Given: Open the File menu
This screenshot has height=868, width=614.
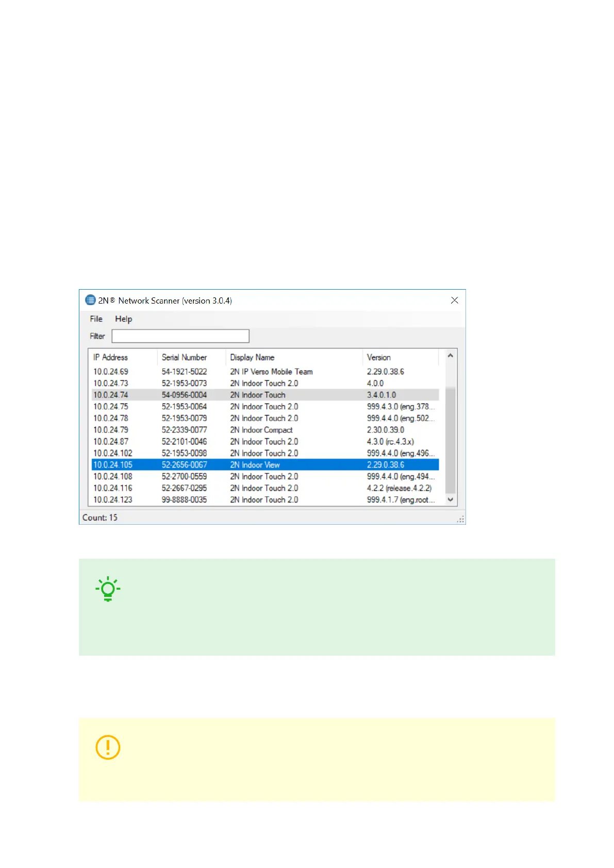Looking at the screenshot, I should [96, 319].
